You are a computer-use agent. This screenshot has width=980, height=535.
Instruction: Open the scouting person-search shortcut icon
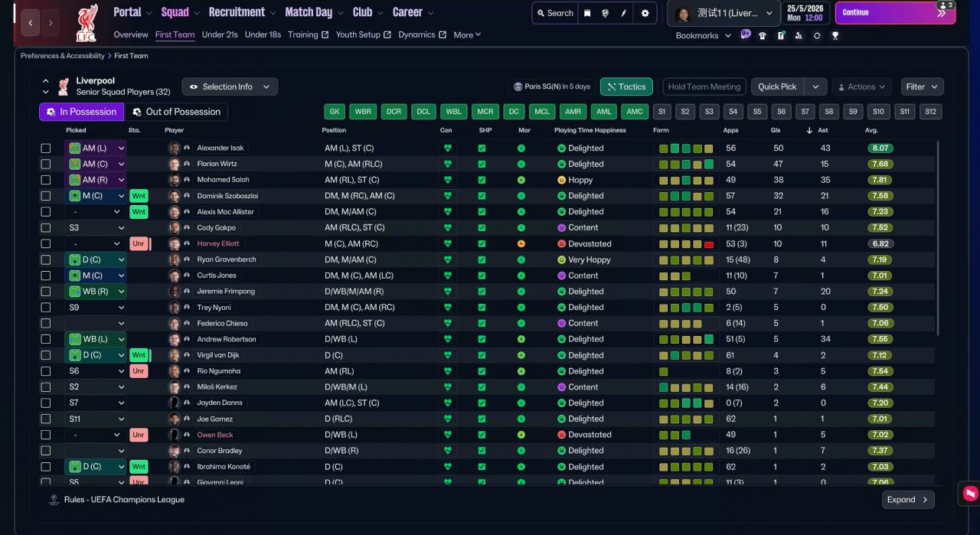click(799, 35)
